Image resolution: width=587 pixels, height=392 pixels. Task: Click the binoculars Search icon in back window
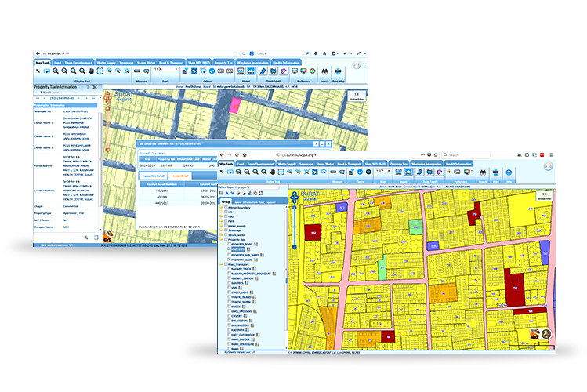(x=324, y=71)
